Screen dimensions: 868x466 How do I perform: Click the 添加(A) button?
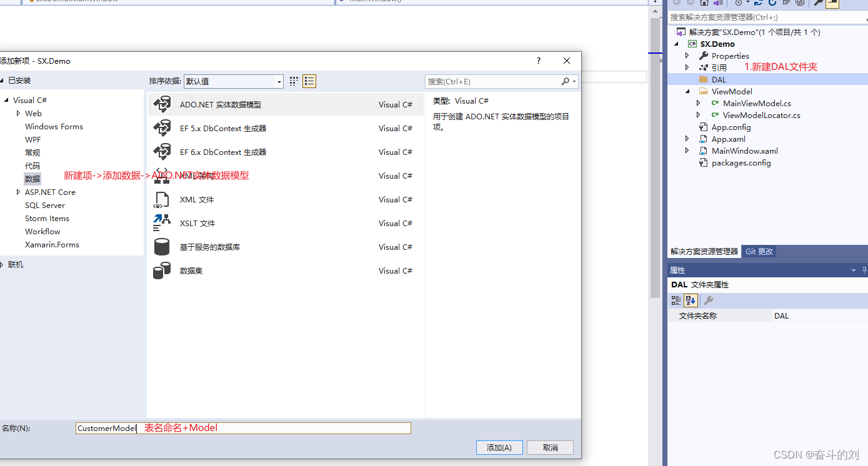(x=499, y=447)
